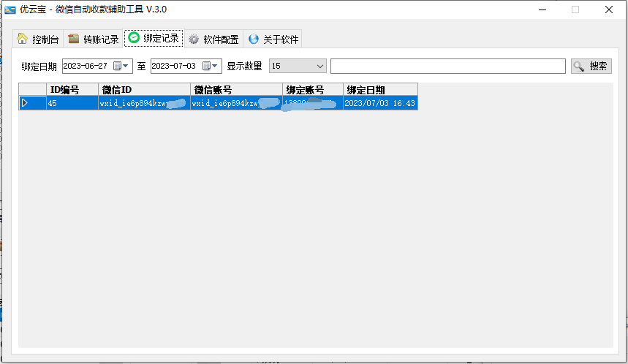Click the gear icon on 软件配置 tab
628x364 pixels.
(194, 39)
